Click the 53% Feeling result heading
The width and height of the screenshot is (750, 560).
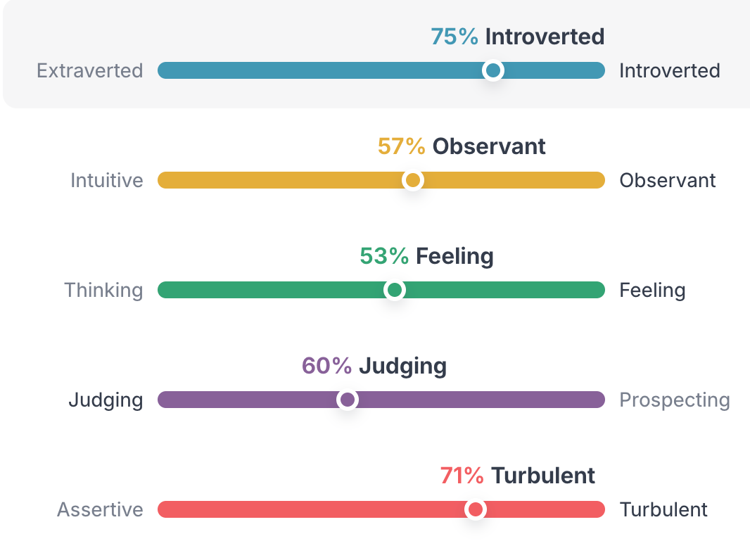coord(426,256)
